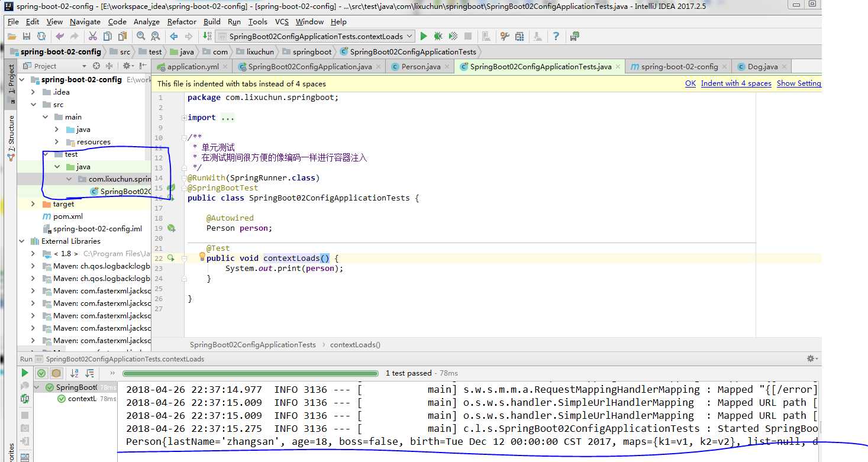Image resolution: width=868 pixels, height=462 pixels.
Task: Toggle Sort Alphabetically in Run panel
Action: [x=75, y=373]
